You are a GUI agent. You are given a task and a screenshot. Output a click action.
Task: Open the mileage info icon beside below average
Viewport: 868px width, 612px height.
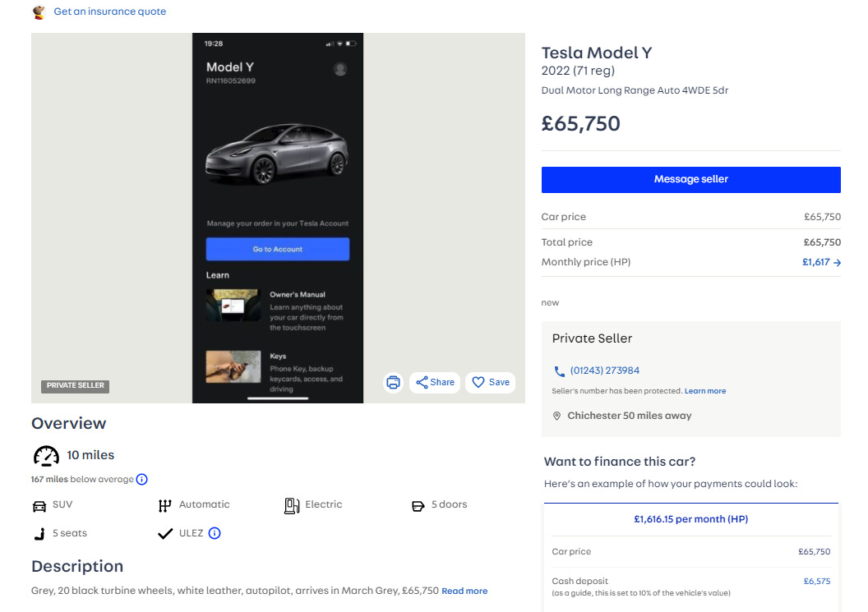pos(141,479)
